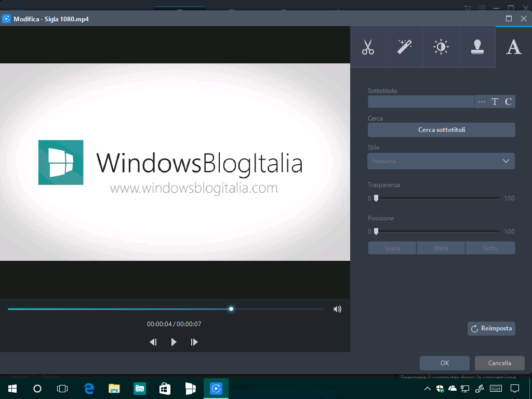Open OneDrive tray icon
Viewport: 532px width, 399px height.
tap(453, 389)
